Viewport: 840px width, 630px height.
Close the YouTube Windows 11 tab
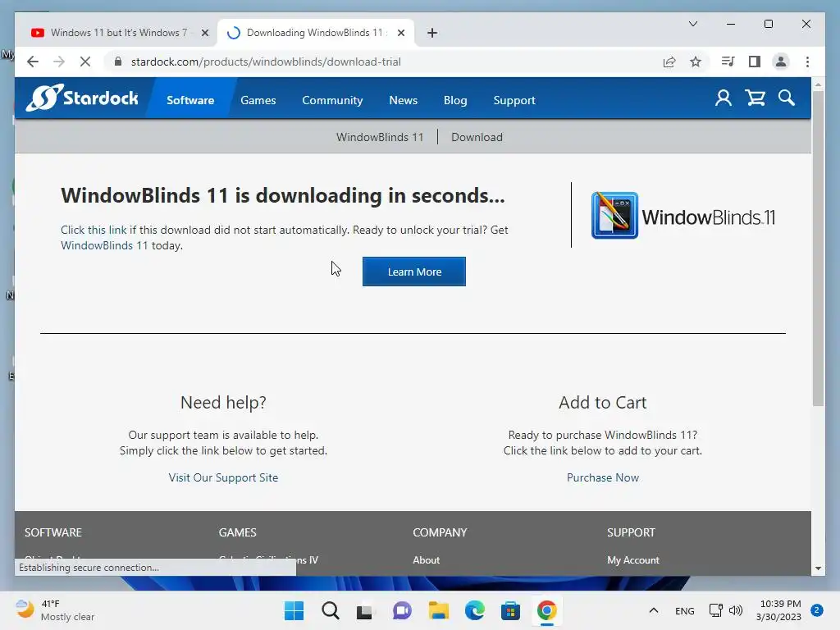[x=204, y=33]
